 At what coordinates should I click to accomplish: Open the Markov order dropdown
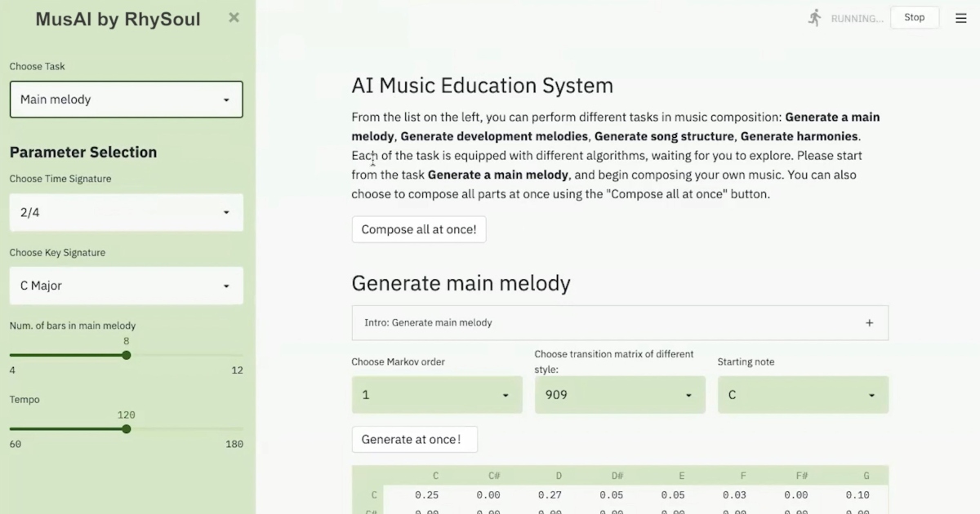coord(436,394)
